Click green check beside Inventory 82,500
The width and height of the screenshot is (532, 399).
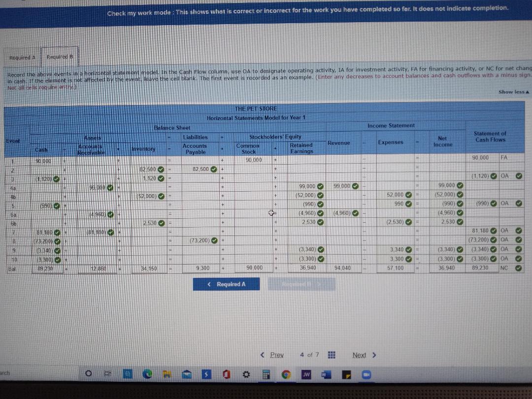coord(161,169)
